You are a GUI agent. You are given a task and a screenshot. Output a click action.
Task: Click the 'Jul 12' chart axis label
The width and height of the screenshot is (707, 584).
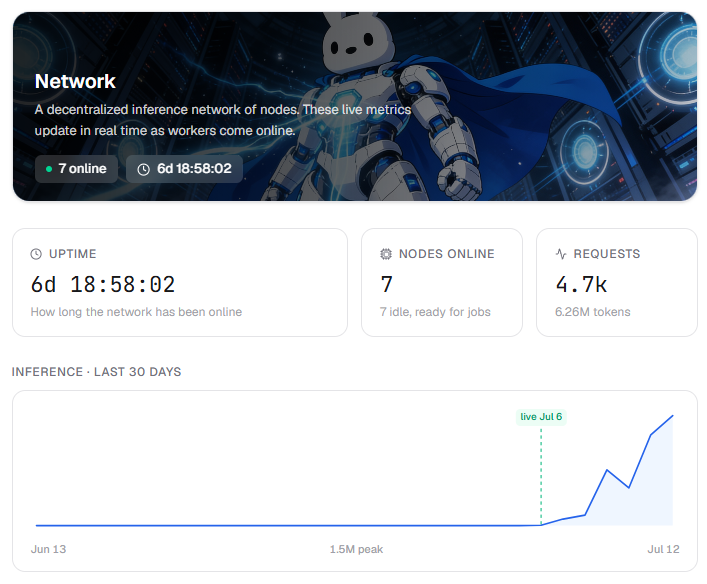(663, 549)
